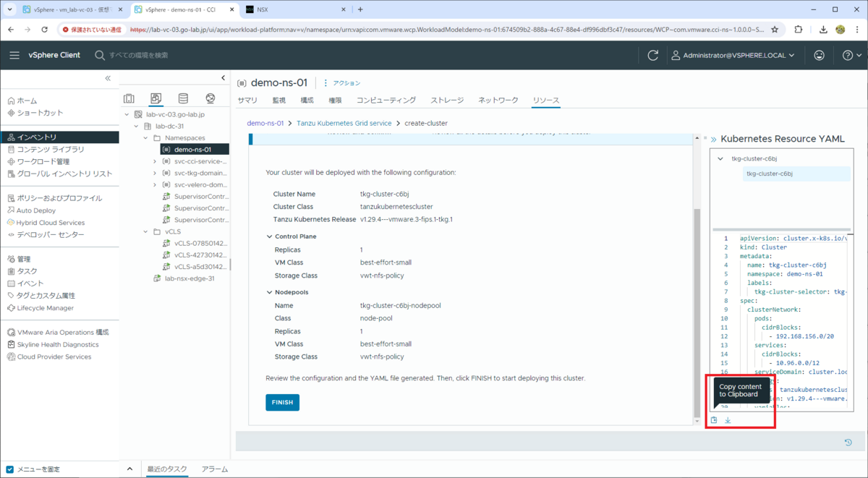The image size is (868, 478).
Task: Toggle the hamburger menu beside vSphere Client
Action: pyautogui.click(x=14, y=55)
